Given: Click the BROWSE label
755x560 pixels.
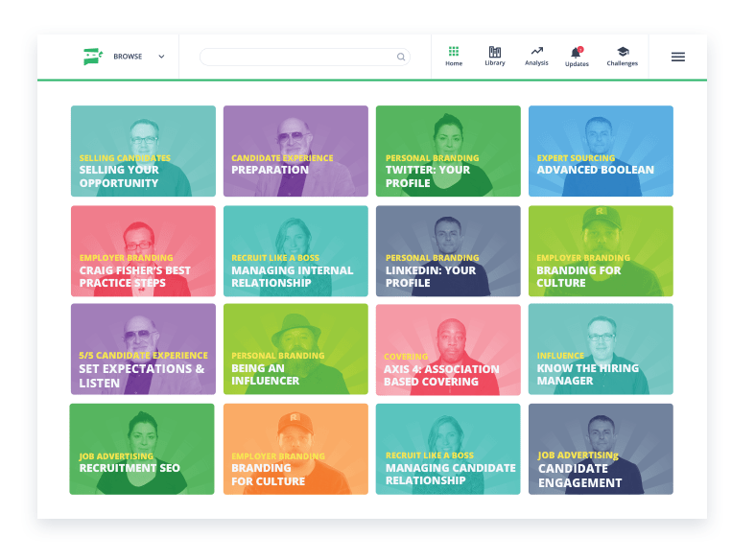Looking at the screenshot, I should [128, 57].
